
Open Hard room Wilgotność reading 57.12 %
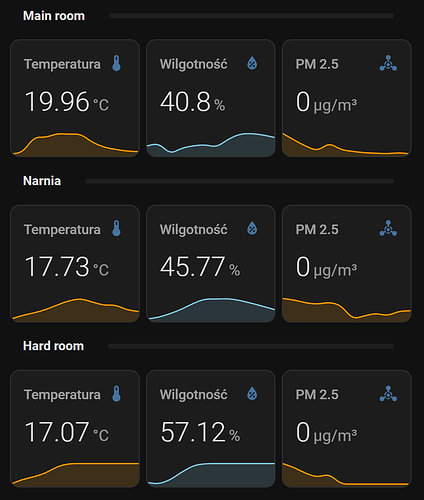coord(211,429)
